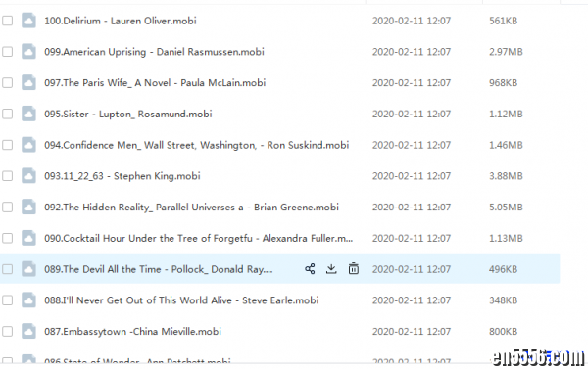This screenshot has width=588, height=369.
Task: Open 092.The Hidden Reality - Brian Greene file
Action: pos(192,208)
